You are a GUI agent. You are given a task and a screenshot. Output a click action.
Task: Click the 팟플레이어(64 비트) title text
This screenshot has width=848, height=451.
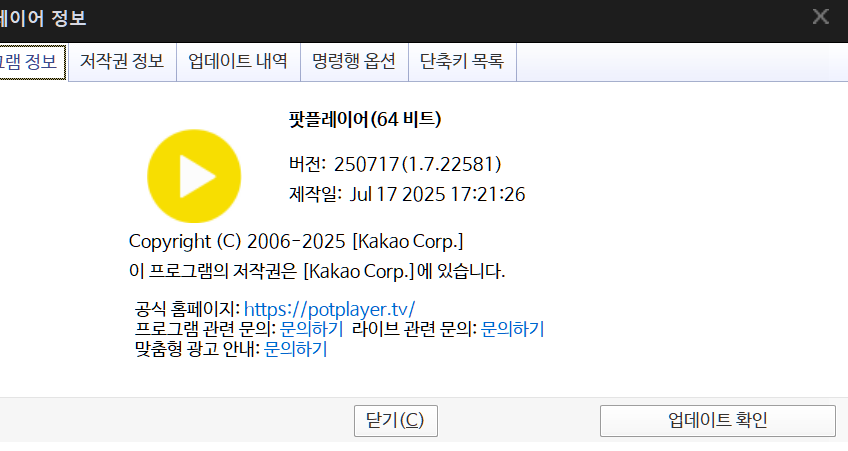[365, 119]
